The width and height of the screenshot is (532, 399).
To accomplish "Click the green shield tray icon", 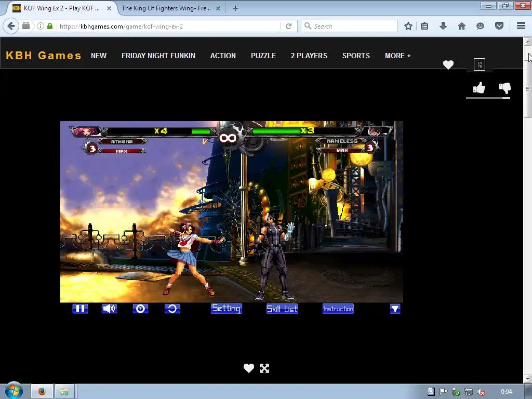I will [x=456, y=392].
